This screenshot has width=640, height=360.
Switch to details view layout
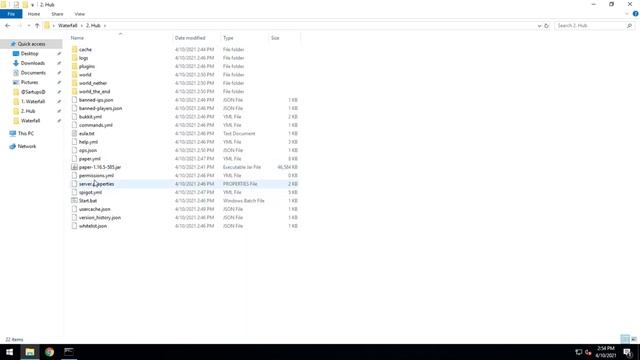point(625,339)
